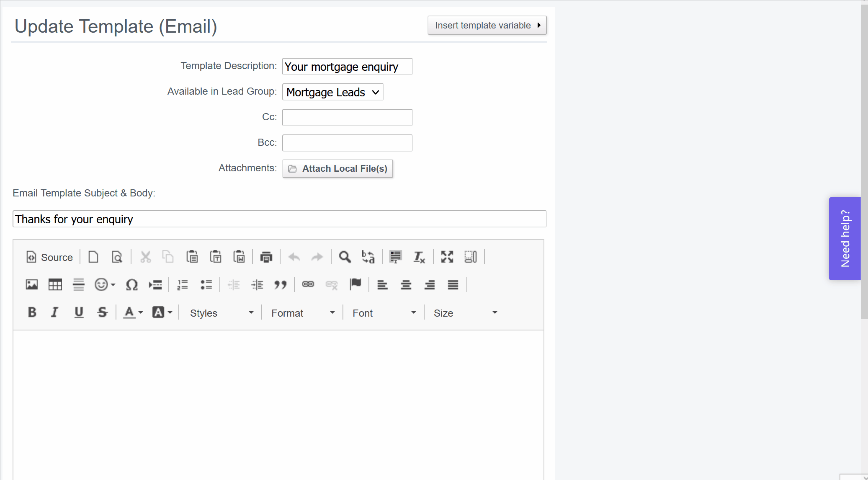Justify text alignment

453,285
